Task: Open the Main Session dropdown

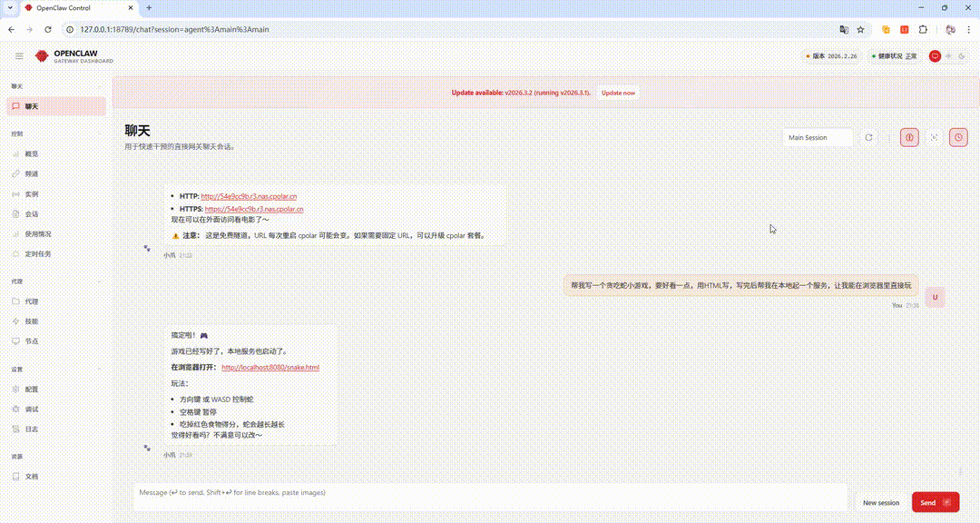Action: (x=817, y=137)
